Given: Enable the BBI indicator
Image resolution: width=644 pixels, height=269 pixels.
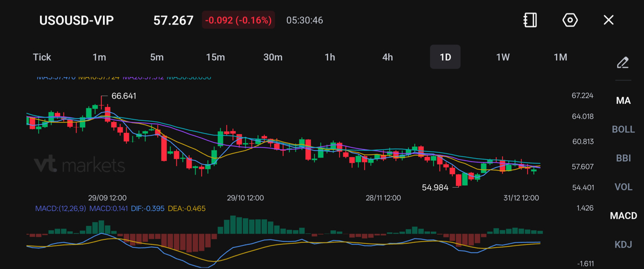Looking at the screenshot, I should click(623, 158).
